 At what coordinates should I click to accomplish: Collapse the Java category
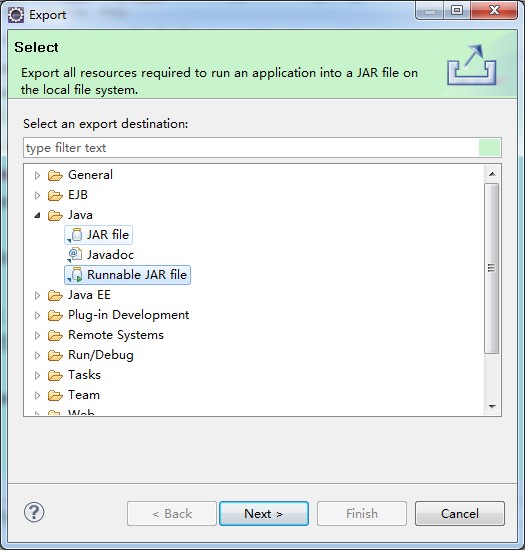click(37, 215)
